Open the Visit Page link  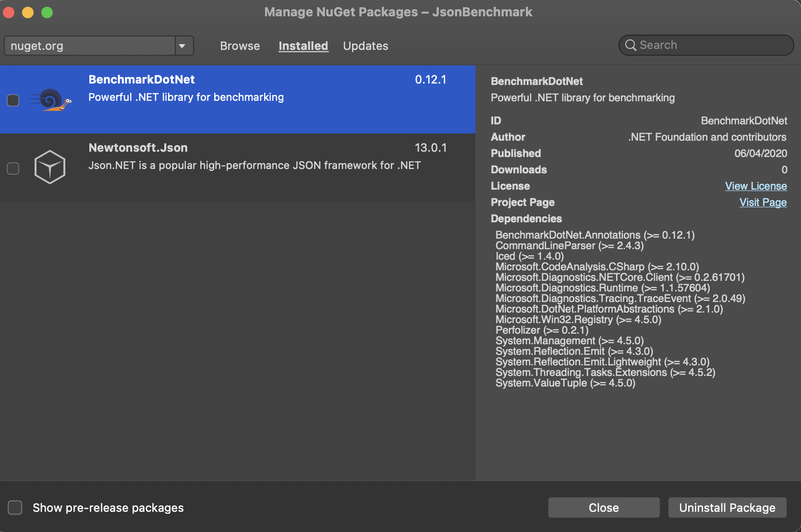[x=763, y=202]
